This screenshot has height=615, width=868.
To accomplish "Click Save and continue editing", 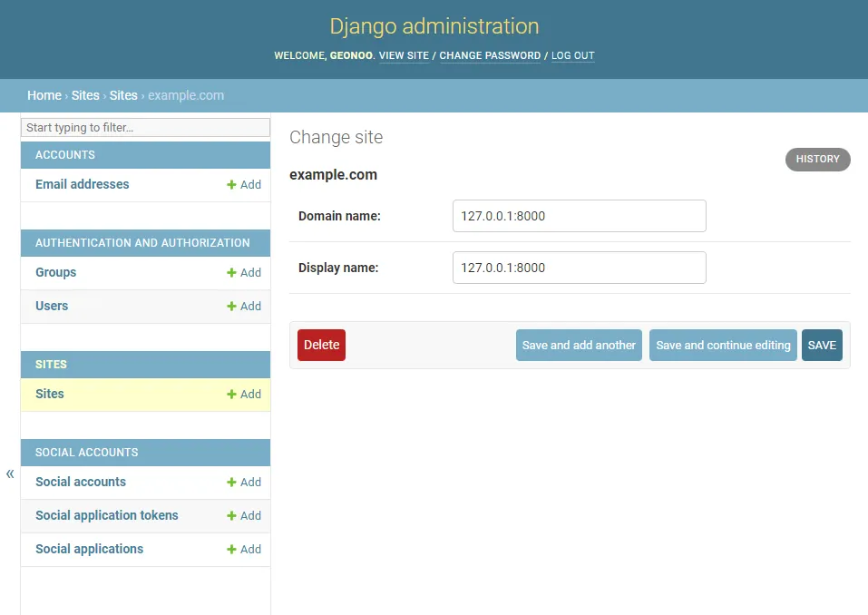I will point(723,345).
